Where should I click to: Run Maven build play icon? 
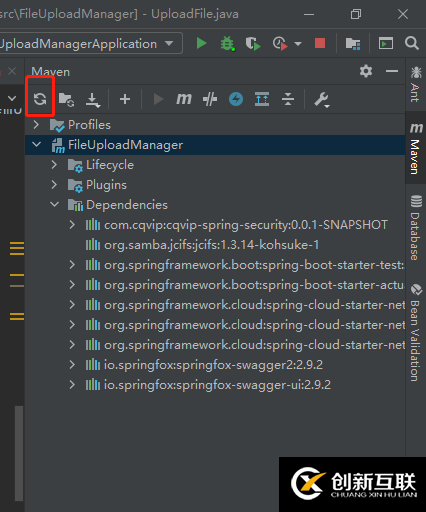point(158,99)
